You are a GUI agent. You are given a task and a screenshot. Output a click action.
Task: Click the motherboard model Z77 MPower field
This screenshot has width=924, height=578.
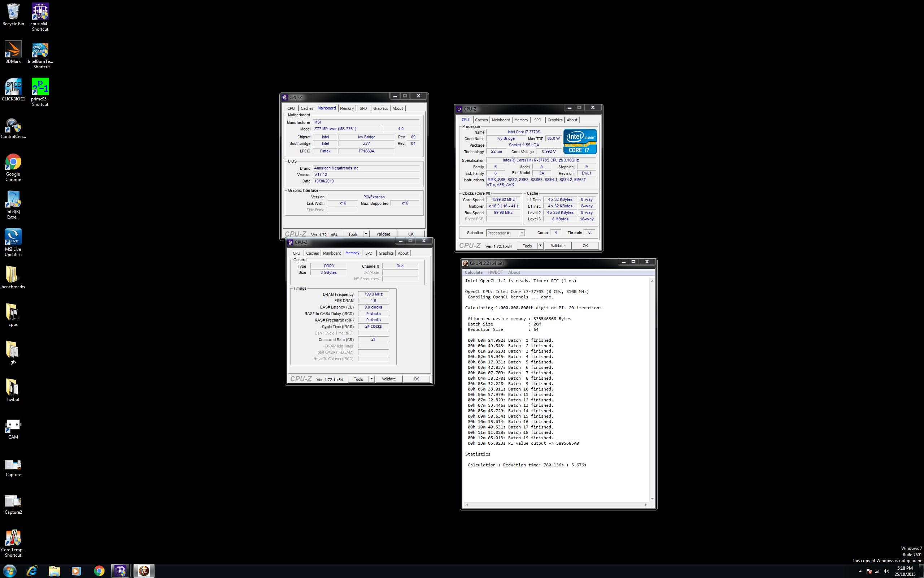click(347, 129)
